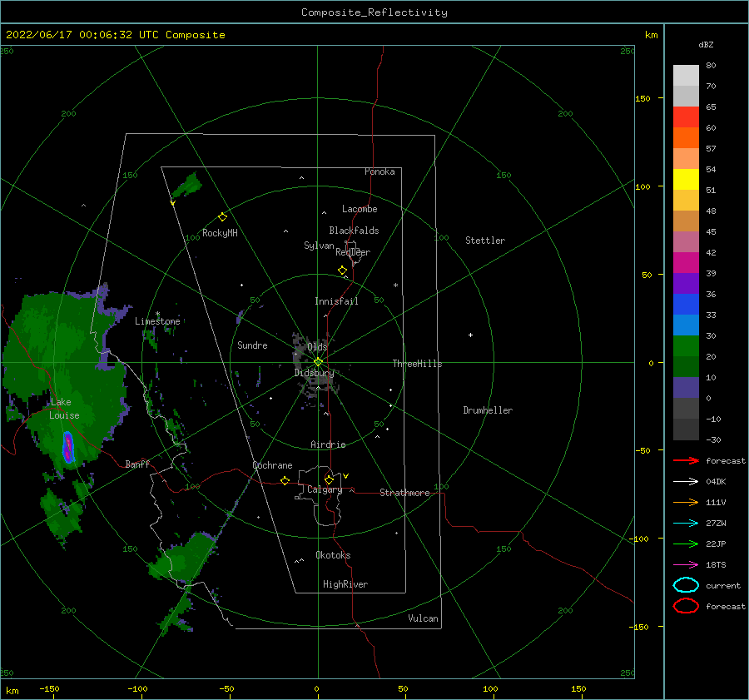Select the green 22JP arrow legend entry
The image size is (749, 700).
686,544
